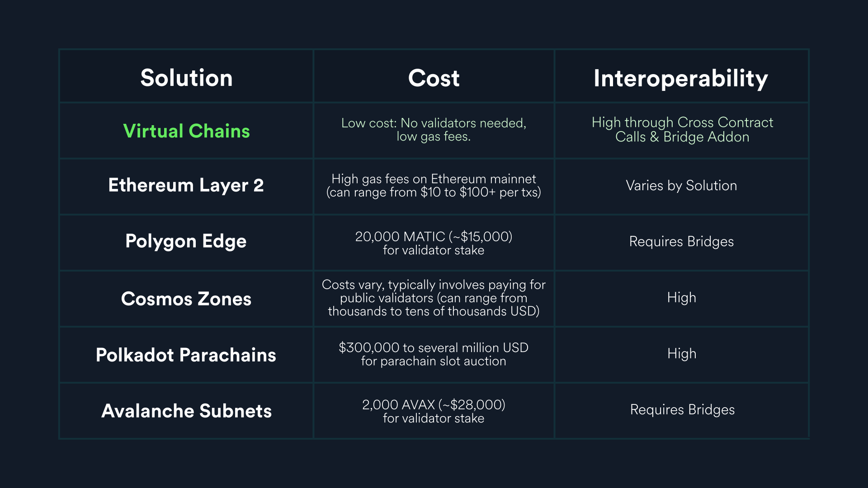Select the Polkadot Parachains row label
The image size is (868, 488).
pos(186,355)
